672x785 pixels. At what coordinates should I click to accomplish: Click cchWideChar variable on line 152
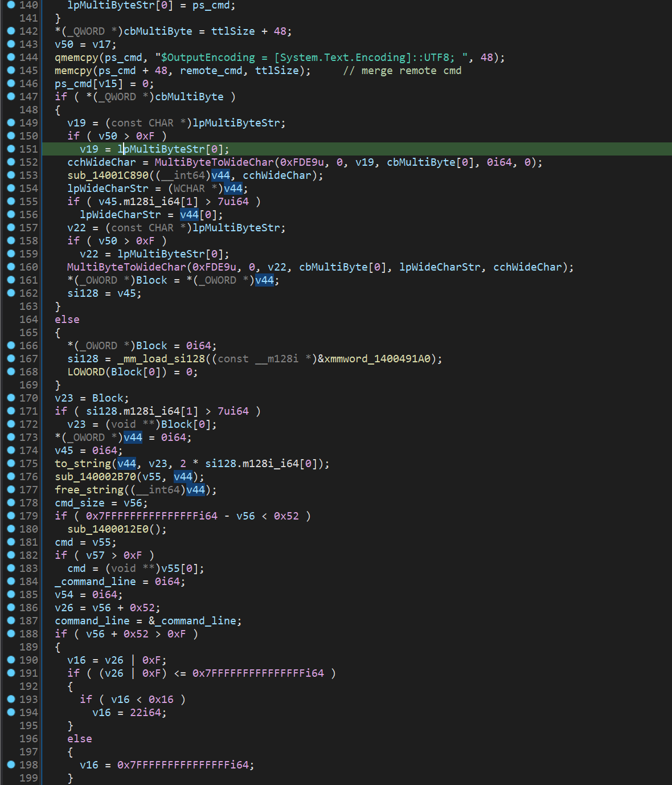point(101,162)
